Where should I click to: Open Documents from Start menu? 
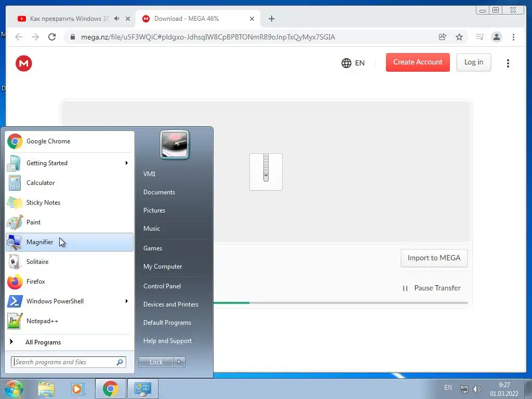click(159, 192)
